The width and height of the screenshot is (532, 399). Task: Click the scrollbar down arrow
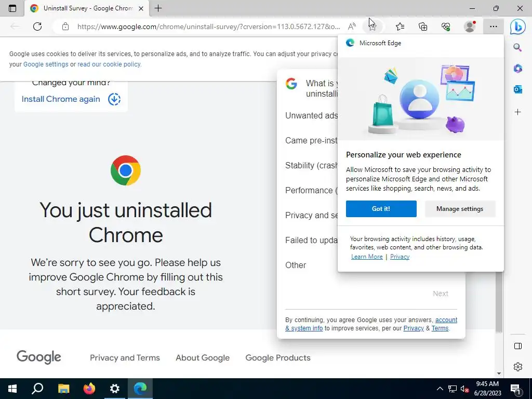pyautogui.click(x=499, y=373)
